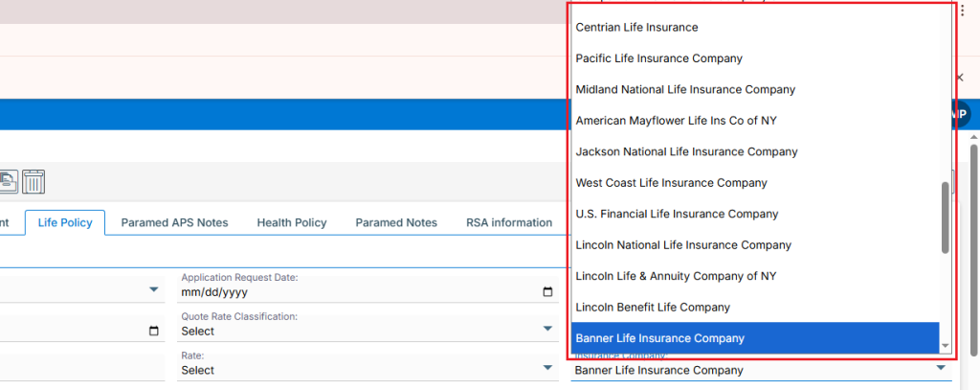Image resolution: width=980 pixels, height=390 pixels.
Task: Click the trash can delete icon
Action: pyautogui.click(x=33, y=181)
